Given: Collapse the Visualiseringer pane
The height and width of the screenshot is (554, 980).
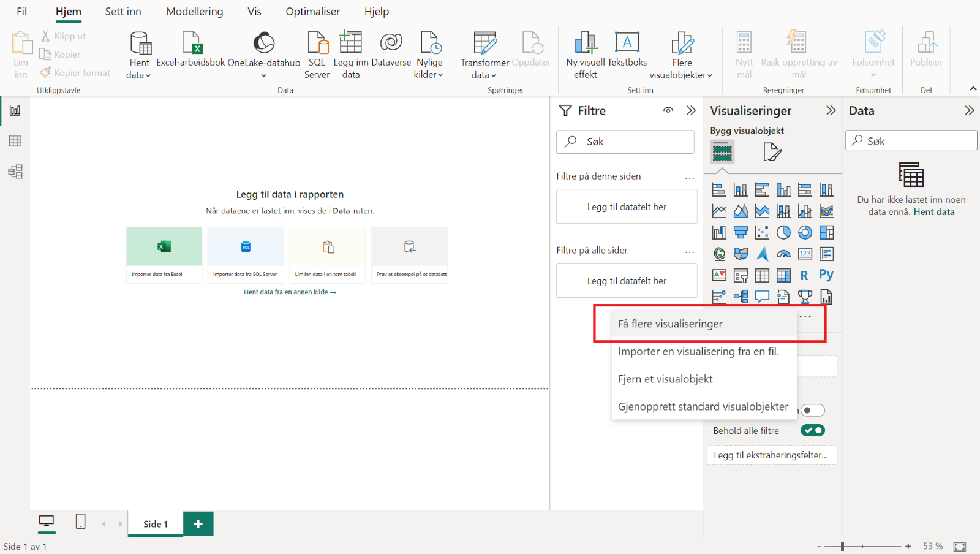Looking at the screenshot, I should (x=831, y=110).
